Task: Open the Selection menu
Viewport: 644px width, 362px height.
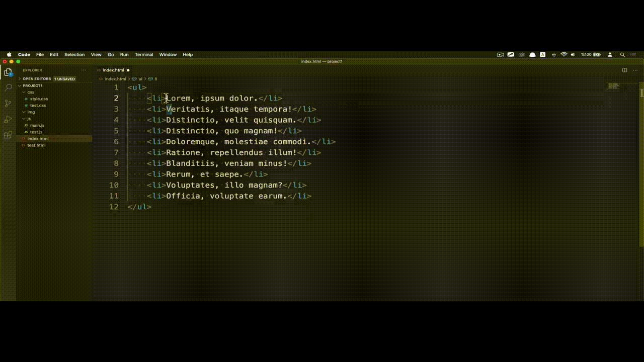Action: pos(74,54)
